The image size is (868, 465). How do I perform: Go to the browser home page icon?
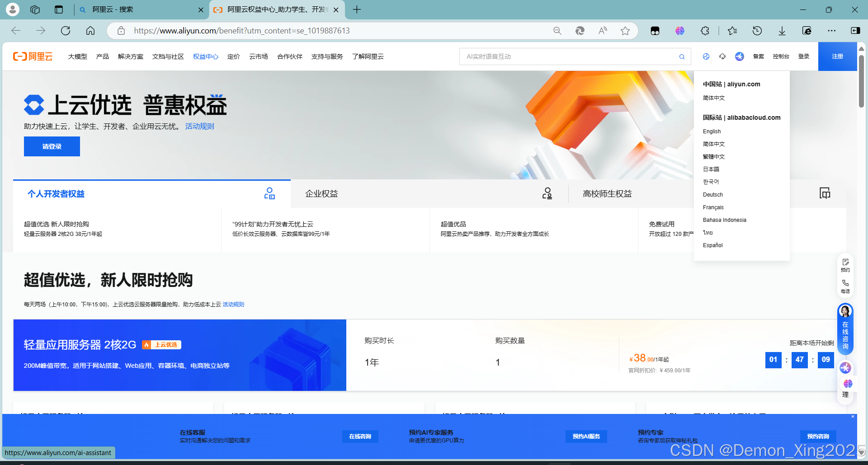coord(90,31)
